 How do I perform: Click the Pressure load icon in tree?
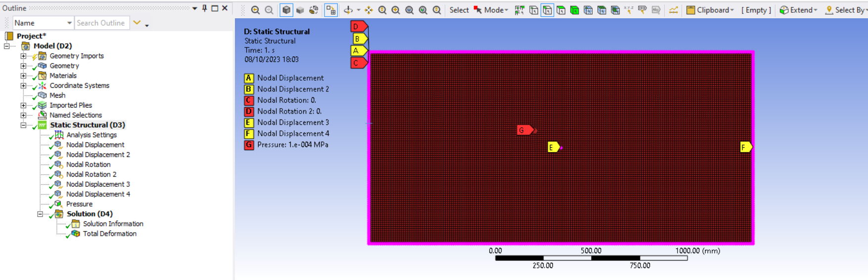pos(58,204)
